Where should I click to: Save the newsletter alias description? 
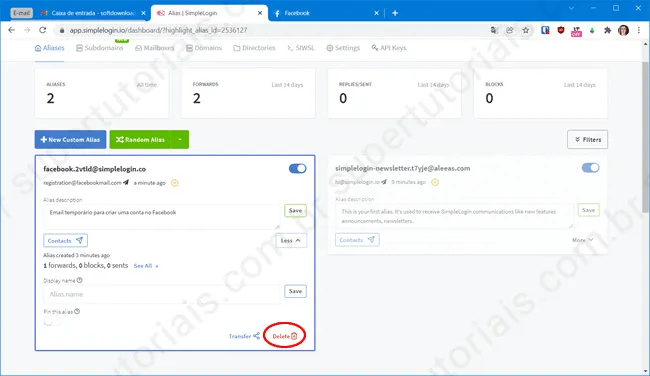(588, 210)
